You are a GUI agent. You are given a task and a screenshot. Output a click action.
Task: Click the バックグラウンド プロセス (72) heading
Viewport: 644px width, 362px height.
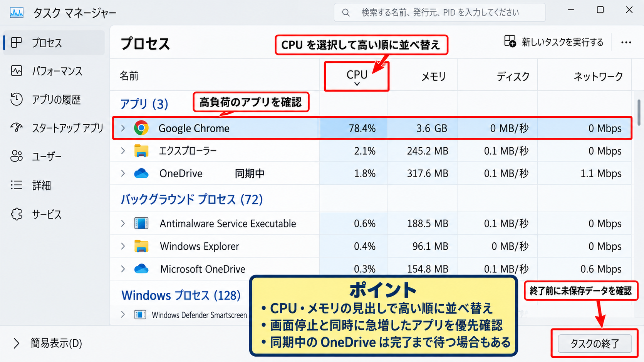point(192,199)
